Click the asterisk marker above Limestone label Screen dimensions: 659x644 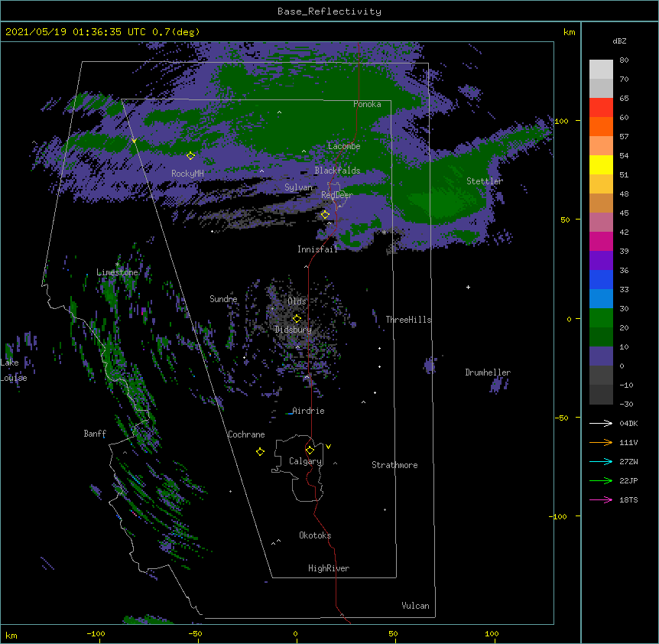117,265
